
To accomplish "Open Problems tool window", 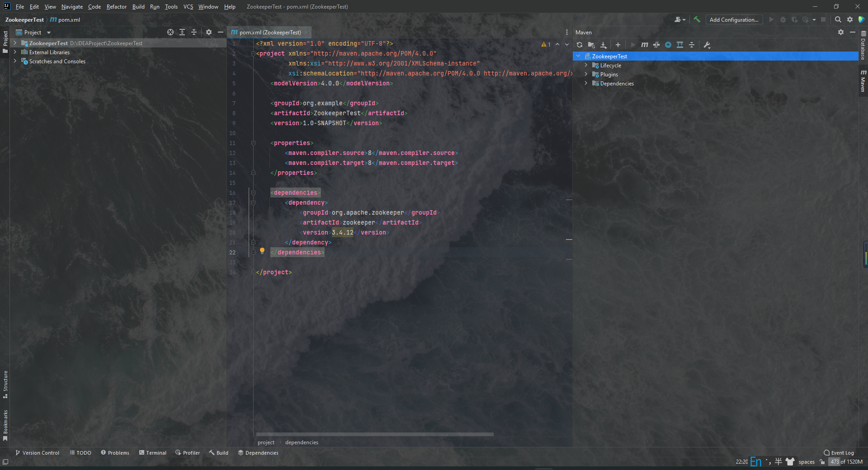I will 115,452.
